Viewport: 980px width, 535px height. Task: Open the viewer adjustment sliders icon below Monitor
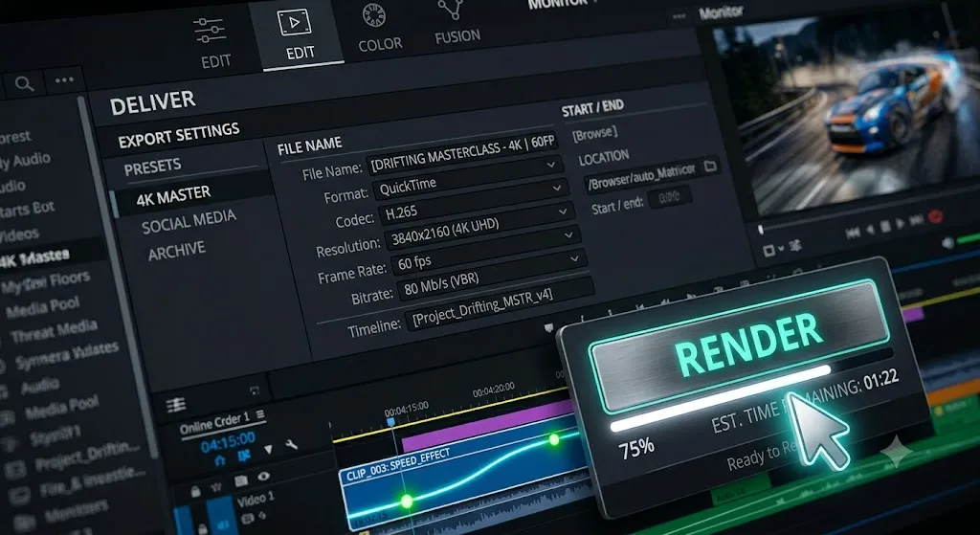795,244
